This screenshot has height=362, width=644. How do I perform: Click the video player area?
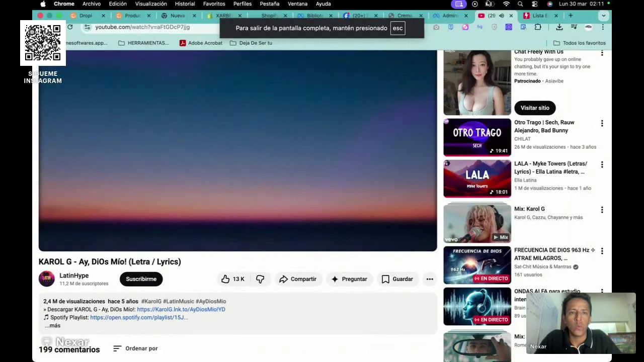coord(237,150)
